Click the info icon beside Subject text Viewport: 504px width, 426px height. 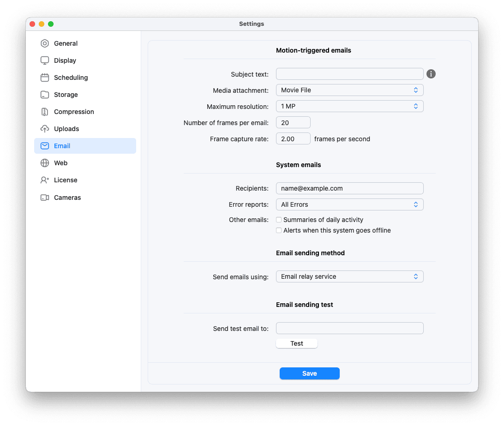431,73
